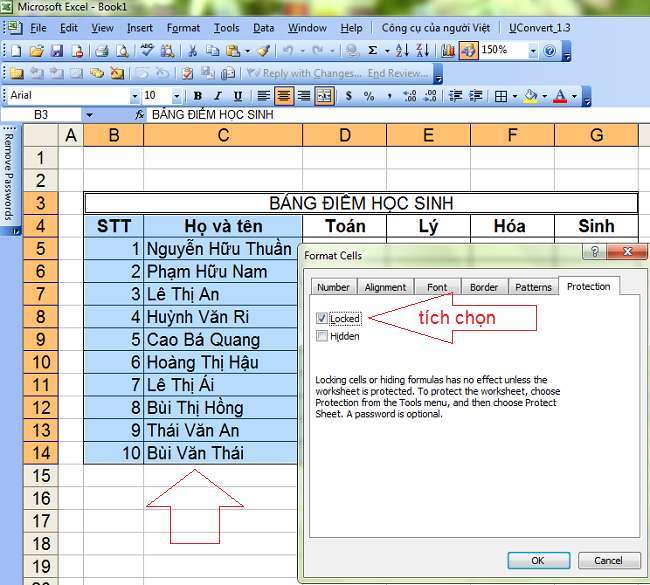Expand the Name Box dropdown arrow
The height and width of the screenshot is (585, 650).
90,115
